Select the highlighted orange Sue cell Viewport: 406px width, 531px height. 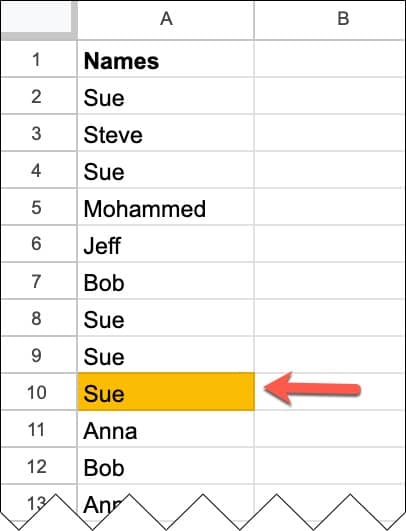166,391
